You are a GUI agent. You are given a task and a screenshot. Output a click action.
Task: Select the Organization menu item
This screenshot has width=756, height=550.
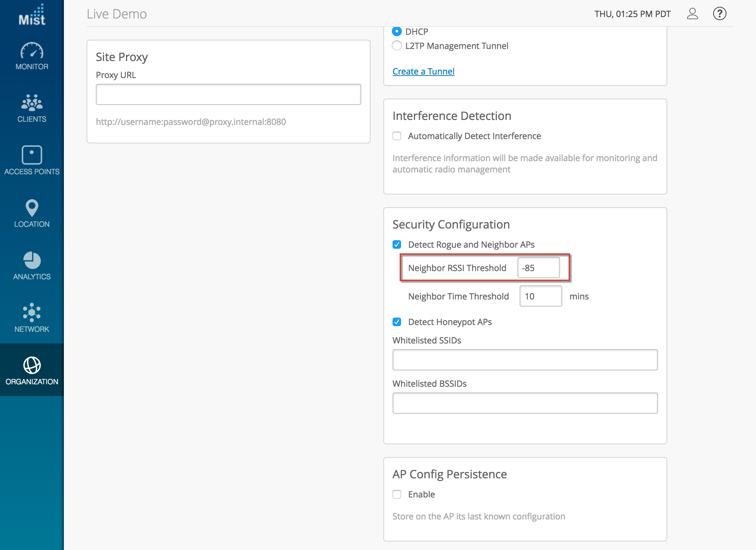pos(32,370)
